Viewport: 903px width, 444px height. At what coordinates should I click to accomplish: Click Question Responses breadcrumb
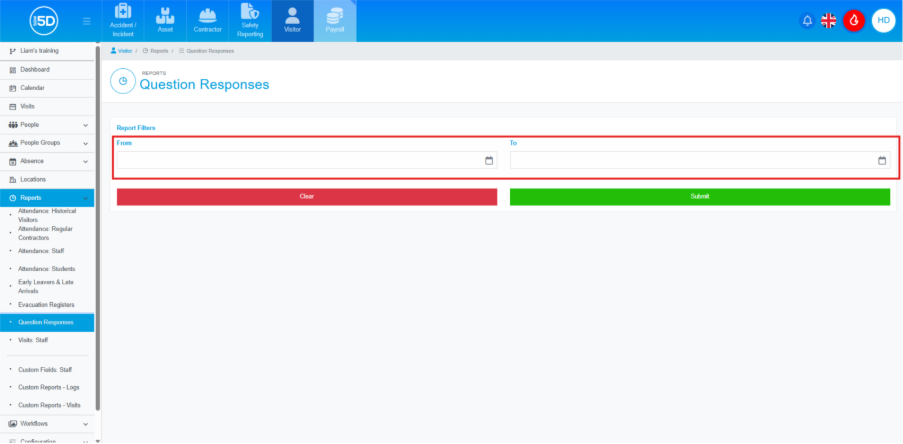[x=207, y=51]
